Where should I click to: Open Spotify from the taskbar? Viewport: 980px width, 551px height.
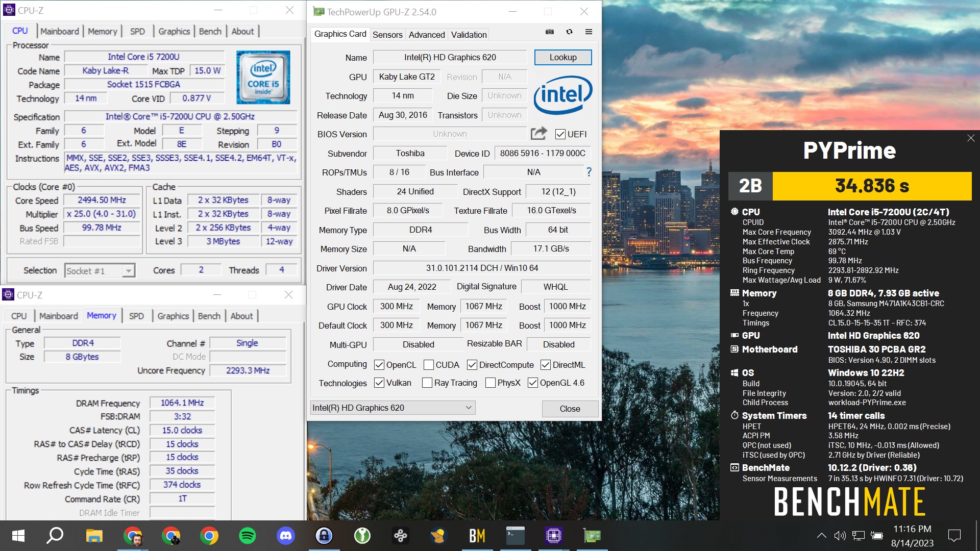coord(248,536)
